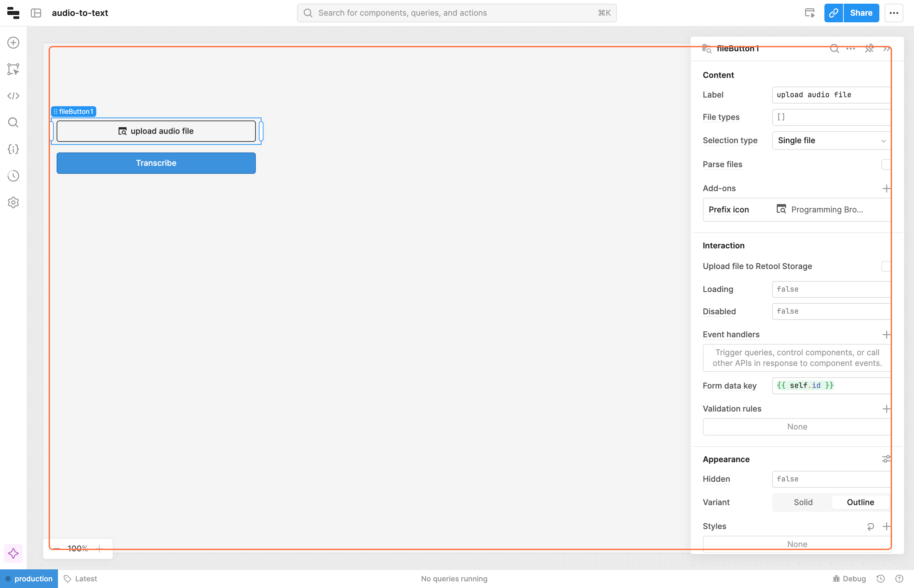This screenshot has width=914, height=588.
Task: Open the Add component plus icon
Action: point(13,43)
